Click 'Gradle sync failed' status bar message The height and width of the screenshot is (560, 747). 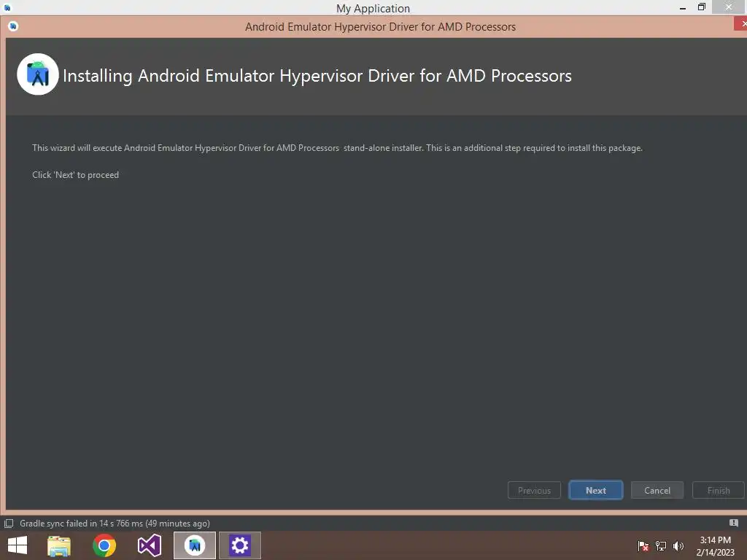click(115, 524)
